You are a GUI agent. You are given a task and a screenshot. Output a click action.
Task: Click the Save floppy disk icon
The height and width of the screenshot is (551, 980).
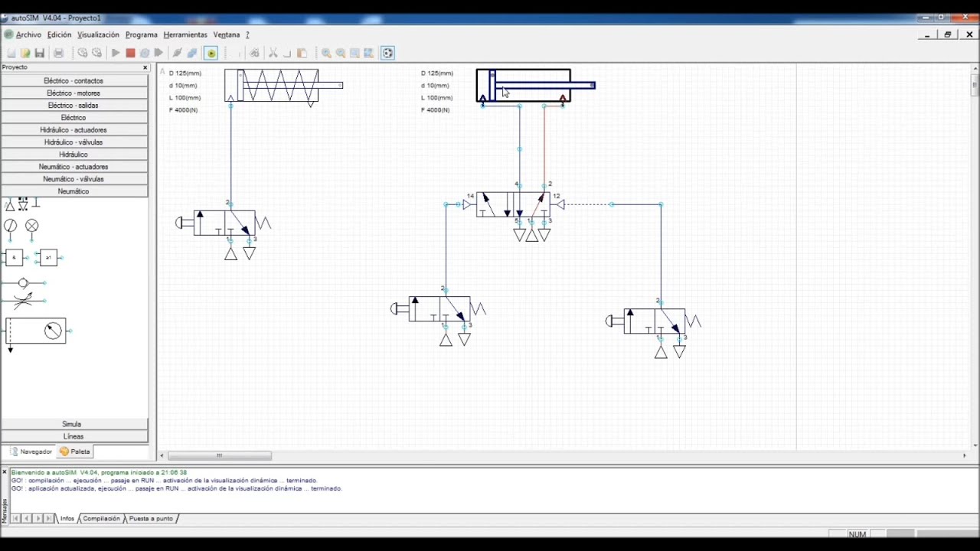tap(40, 53)
